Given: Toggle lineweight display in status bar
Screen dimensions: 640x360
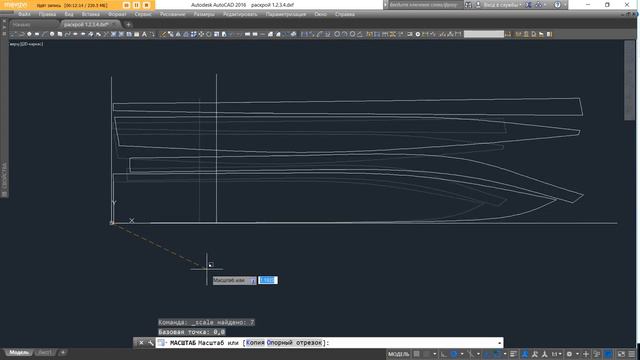Looking at the screenshot, I should (513, 354).
